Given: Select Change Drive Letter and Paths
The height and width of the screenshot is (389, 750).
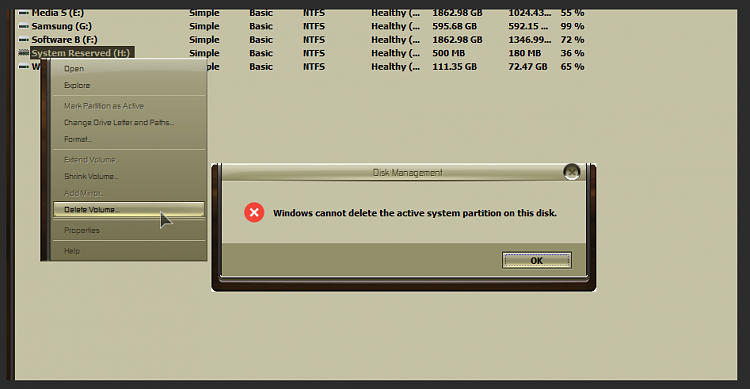Looking at the screenshot, I should [119, 122].
